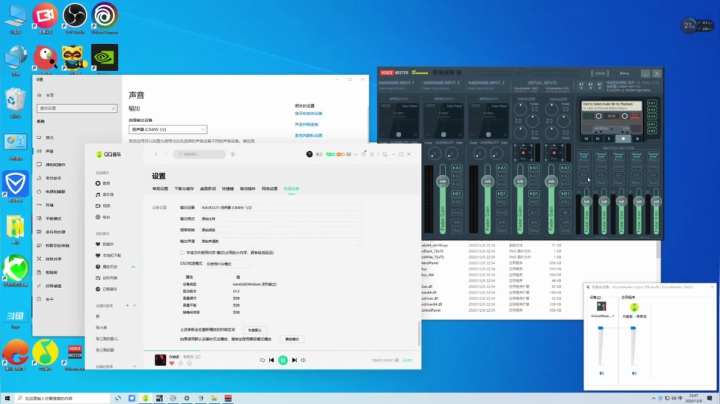
Task: Click the device volume slider in Volume Mixer
Action: [x=601, y=328]
